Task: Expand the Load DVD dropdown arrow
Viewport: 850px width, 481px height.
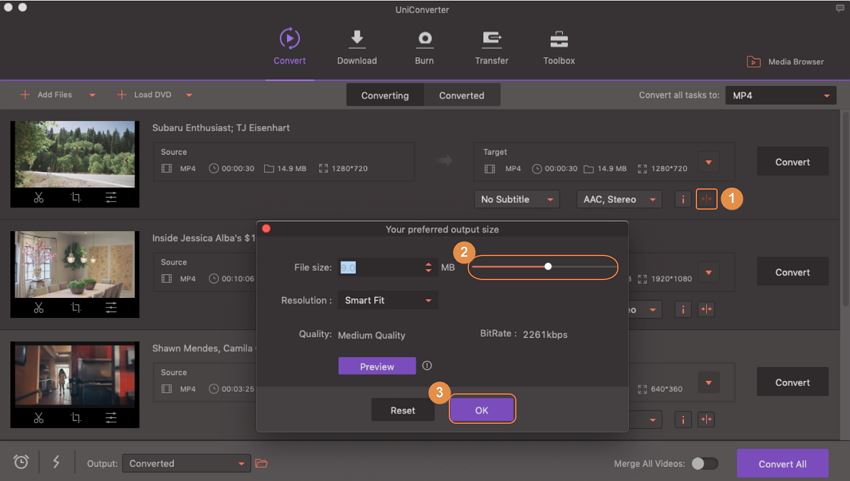Action: [189, 95]
